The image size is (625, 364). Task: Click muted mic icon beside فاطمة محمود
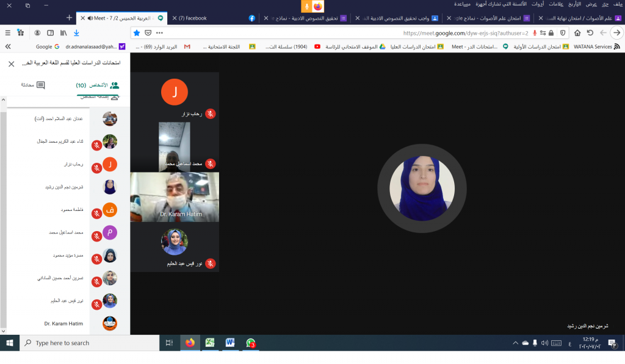click(96, 213)
